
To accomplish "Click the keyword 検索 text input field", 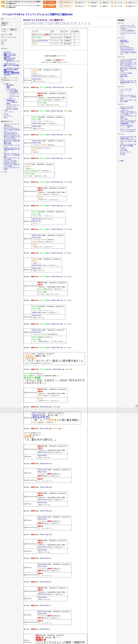I will point(11,21).
